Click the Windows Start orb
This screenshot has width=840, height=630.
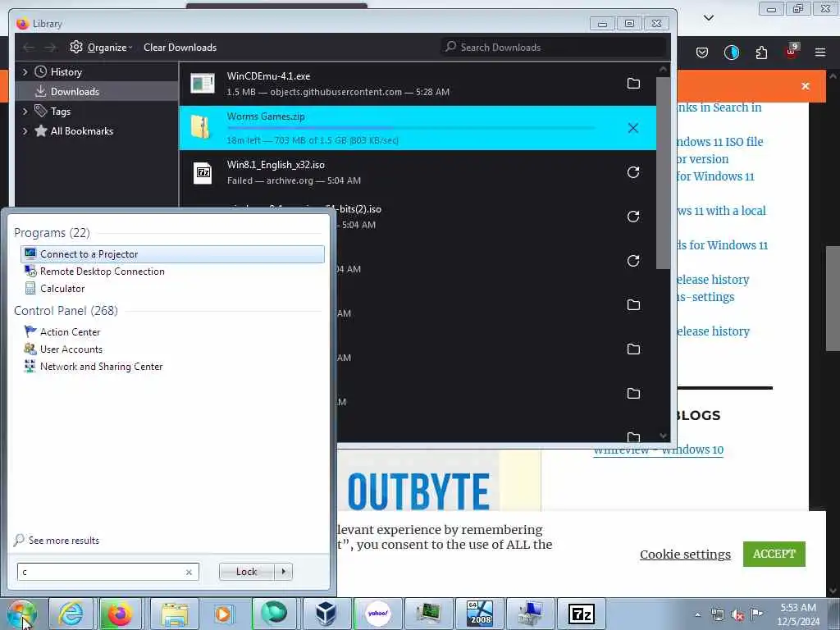coord(21,614)
